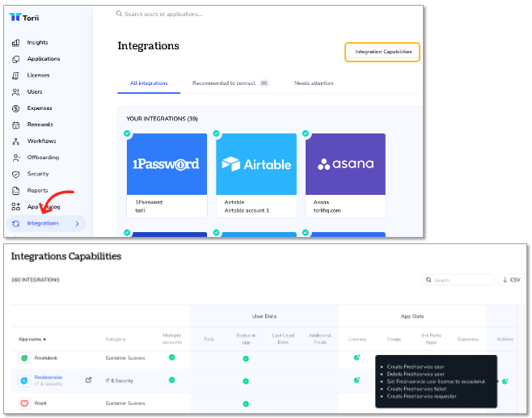Click the search field in Integrations Capabilities

point(458,280)
